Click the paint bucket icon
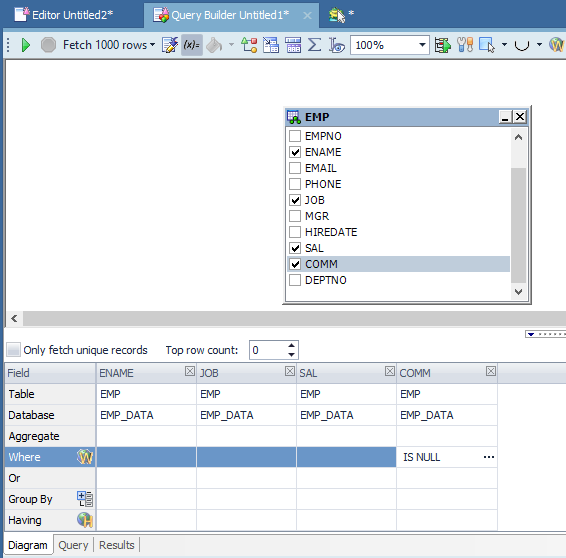 tap(214, 45)
